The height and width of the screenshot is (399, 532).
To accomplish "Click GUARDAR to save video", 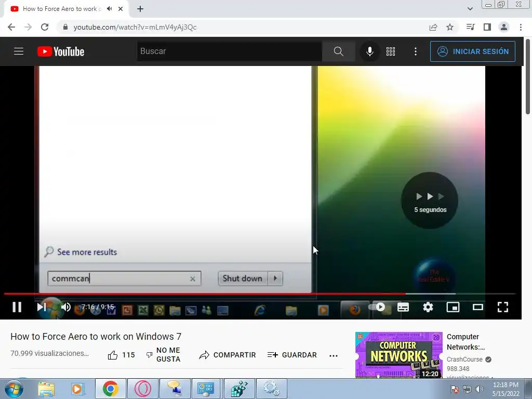I will pos(292,355).
